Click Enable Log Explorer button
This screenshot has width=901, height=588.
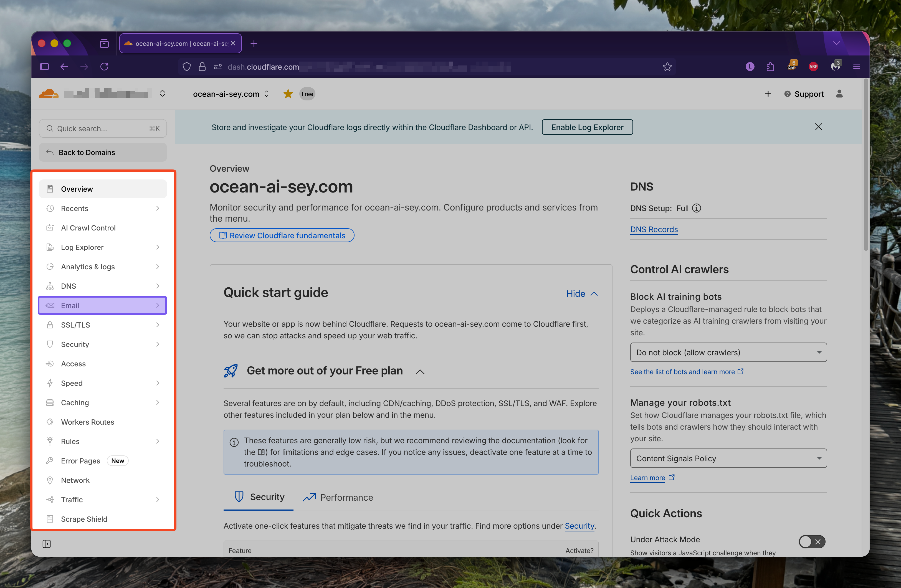[x=587, y=127]
